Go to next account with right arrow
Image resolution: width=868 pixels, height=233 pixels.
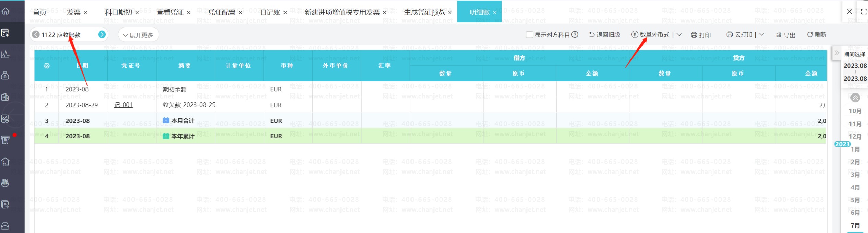pos(102,34)
